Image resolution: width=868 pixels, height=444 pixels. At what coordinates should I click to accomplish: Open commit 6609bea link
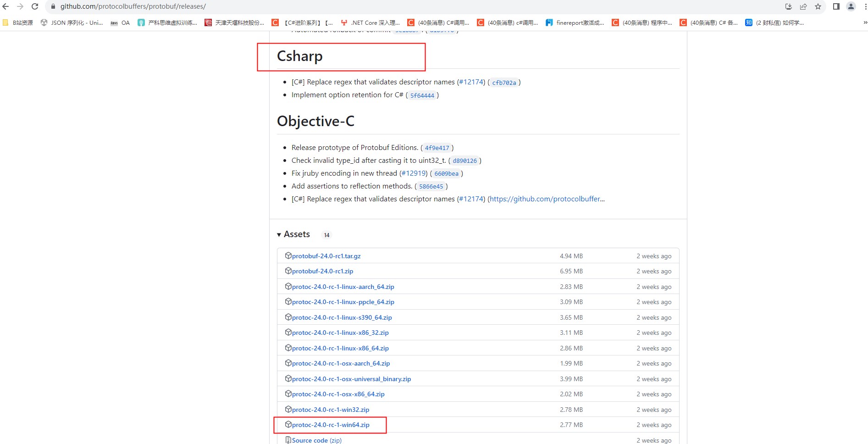[x=446, y=173]
